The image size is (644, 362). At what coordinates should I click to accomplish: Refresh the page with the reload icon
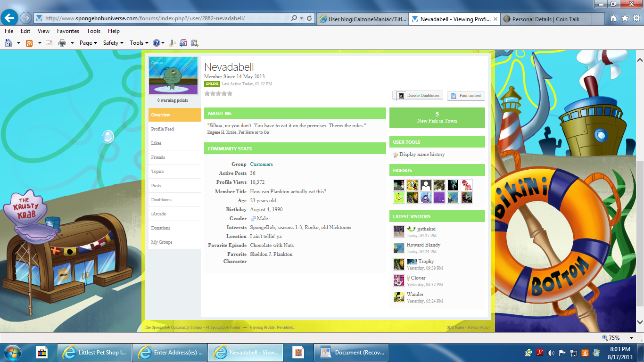pyautogui.click(x=310, y=18)
